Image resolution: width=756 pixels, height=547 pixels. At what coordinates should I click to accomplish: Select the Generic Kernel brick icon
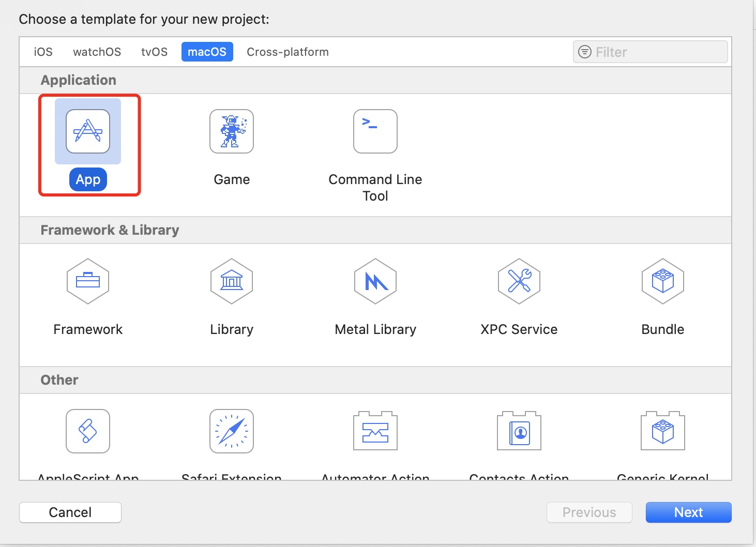663,431
